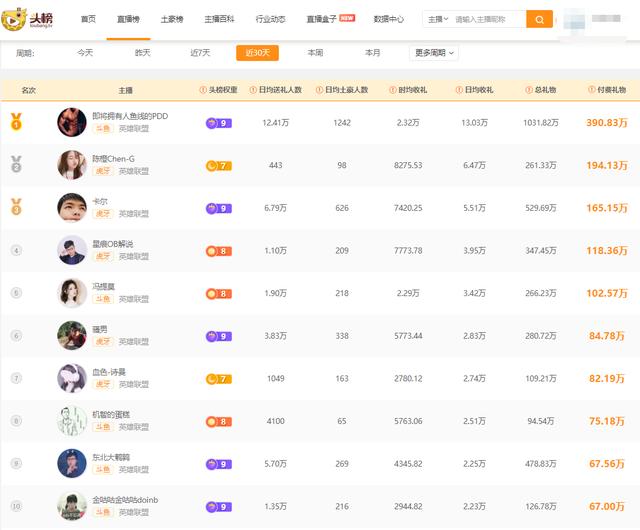Click paid gift value 67.00万
Viewport: 640px width, 530px height.
click(x=607, y=506)
